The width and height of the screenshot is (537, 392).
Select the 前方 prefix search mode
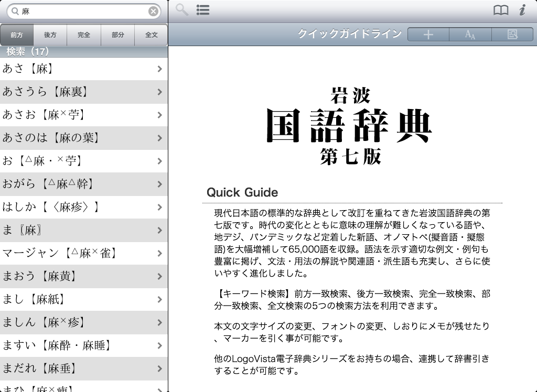[x=17, y=35]
